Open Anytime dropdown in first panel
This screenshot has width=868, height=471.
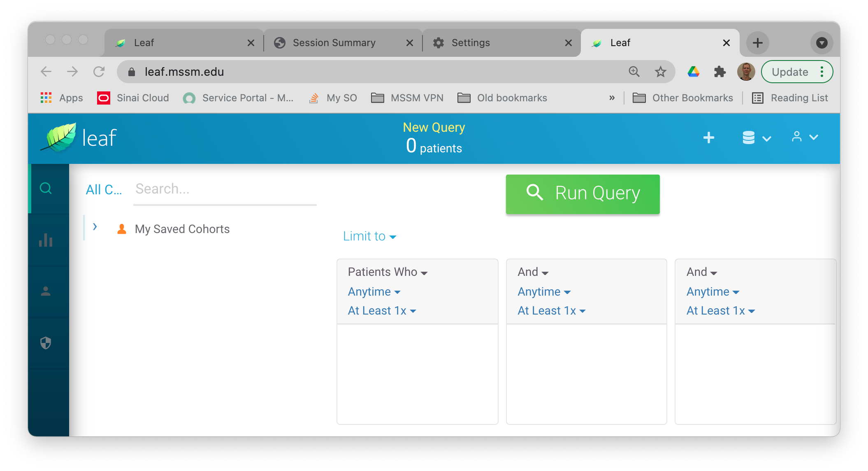click(x=374, y=292)
